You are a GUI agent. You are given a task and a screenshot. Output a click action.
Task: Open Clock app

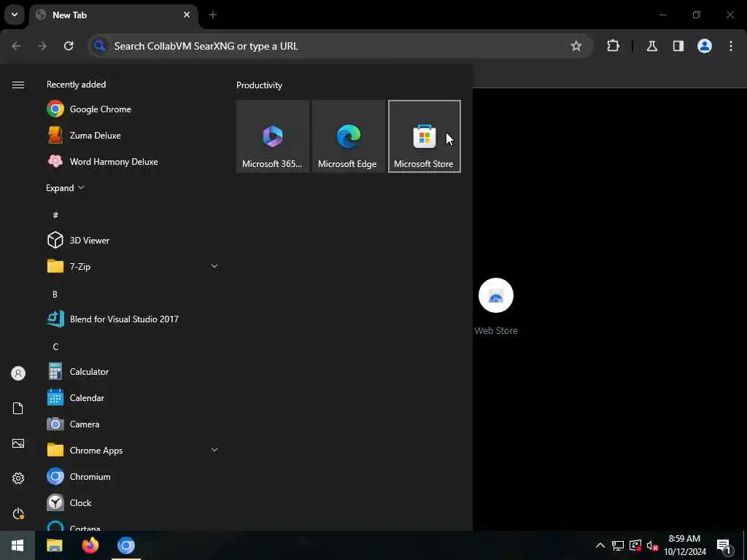pos(133,502)
